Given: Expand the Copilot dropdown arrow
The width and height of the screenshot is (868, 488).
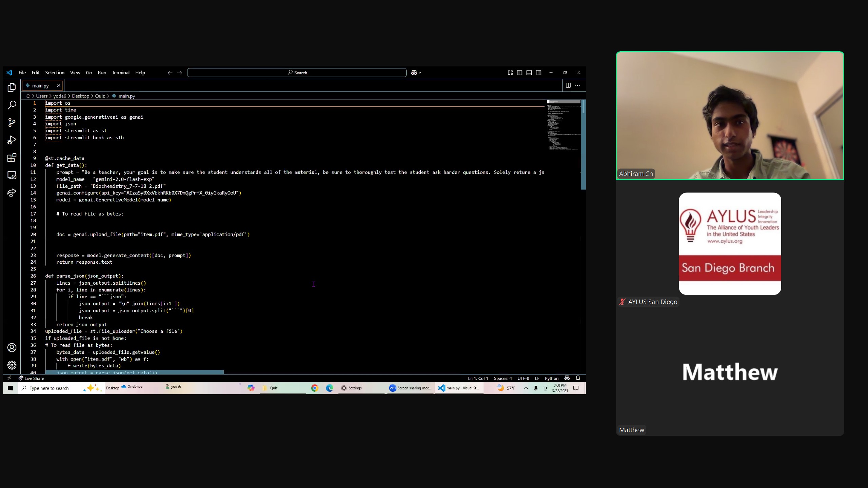Looking at the screenshot, I should coord(420,73).
